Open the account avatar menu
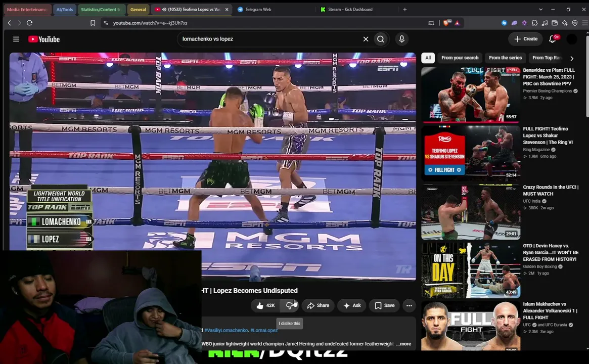Image resolution: width=589 pixels, height=364 pixels. 571,39
